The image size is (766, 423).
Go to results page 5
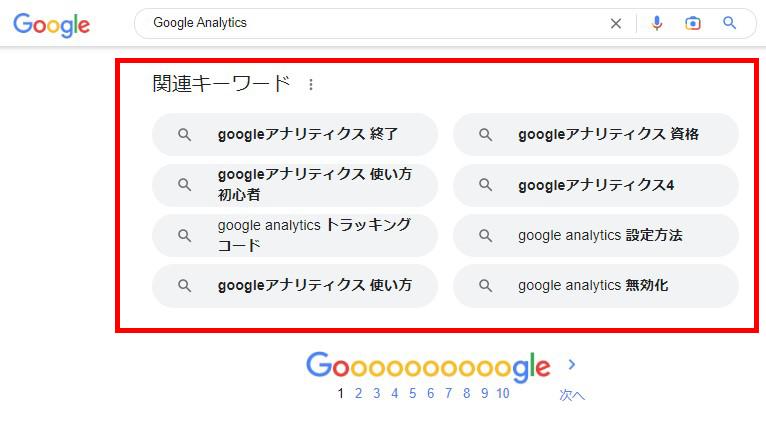pyautogui.click(x=413, y=394)
